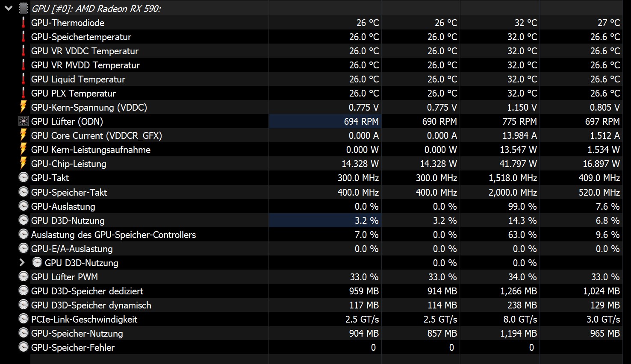Click thermometer icon of GPU VR VDDC Temperatur

pos(24,50)
